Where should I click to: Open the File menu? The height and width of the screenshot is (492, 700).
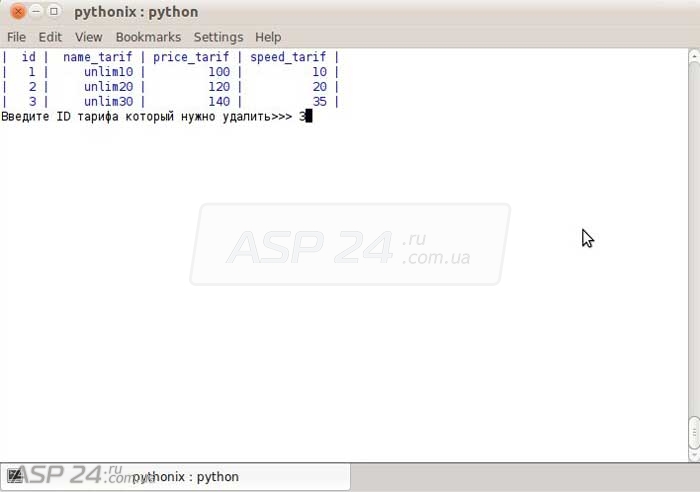(16, 37)
